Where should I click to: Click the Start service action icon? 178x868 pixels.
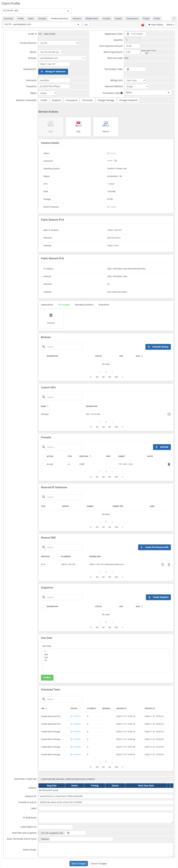click(51, 124)
